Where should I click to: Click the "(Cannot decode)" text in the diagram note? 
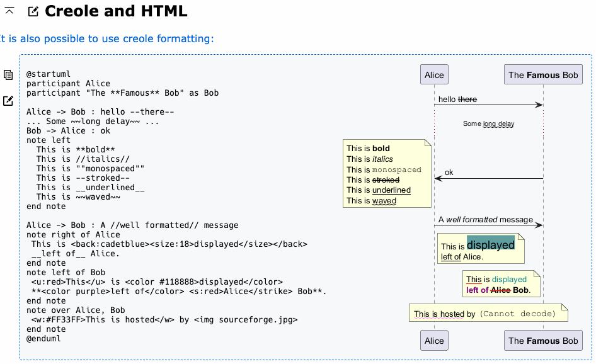517,314
